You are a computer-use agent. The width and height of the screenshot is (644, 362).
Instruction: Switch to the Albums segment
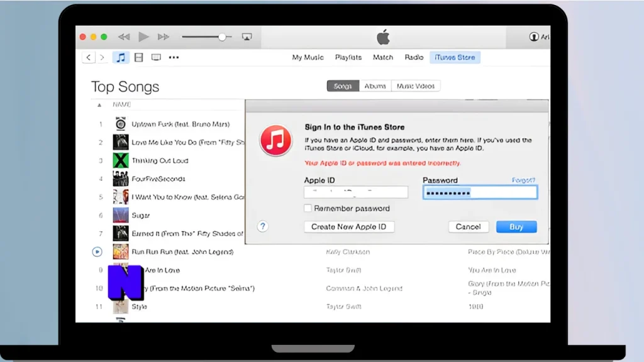coord(375,86)
